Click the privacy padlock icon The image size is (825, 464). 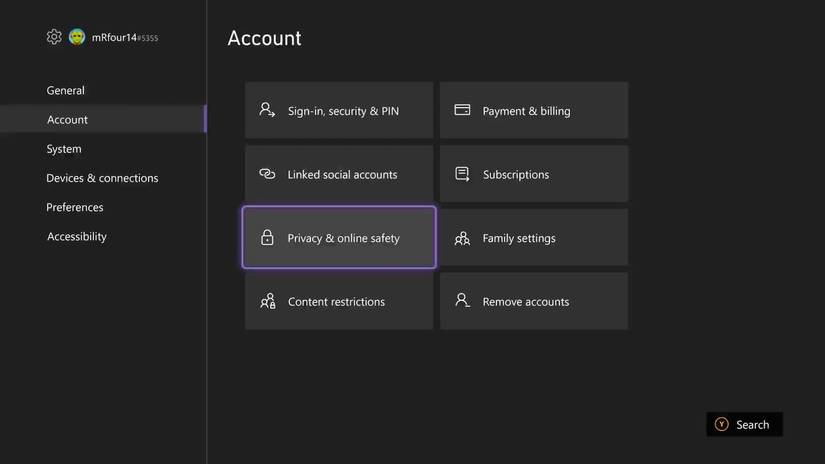[x=267, y=238]
